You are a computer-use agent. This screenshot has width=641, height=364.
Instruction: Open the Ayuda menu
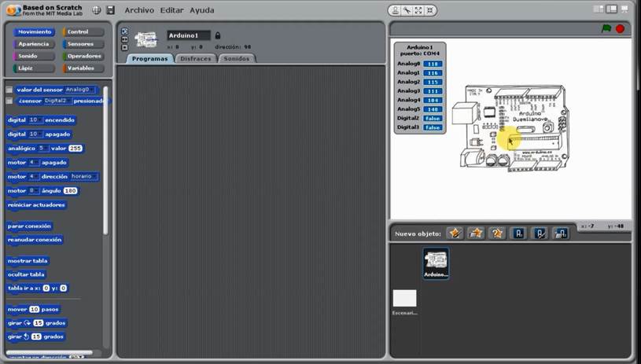click(x=201, y=10)
